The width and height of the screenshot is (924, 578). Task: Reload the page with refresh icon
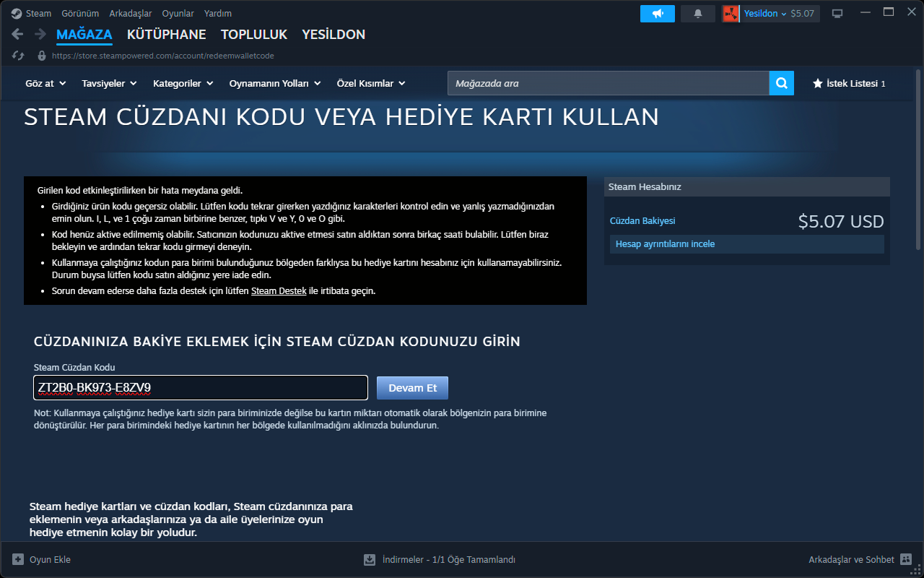pyautogui.click(x=18, y=56)
